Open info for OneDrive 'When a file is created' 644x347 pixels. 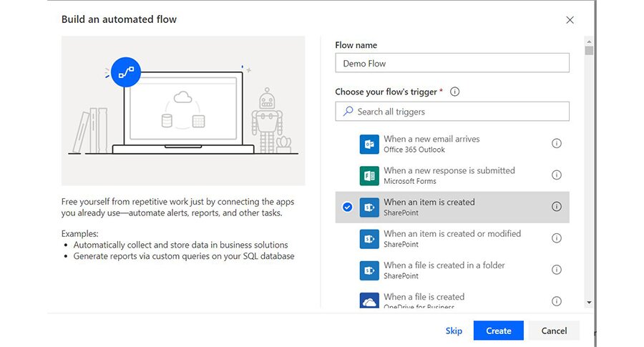coord(557,301)
